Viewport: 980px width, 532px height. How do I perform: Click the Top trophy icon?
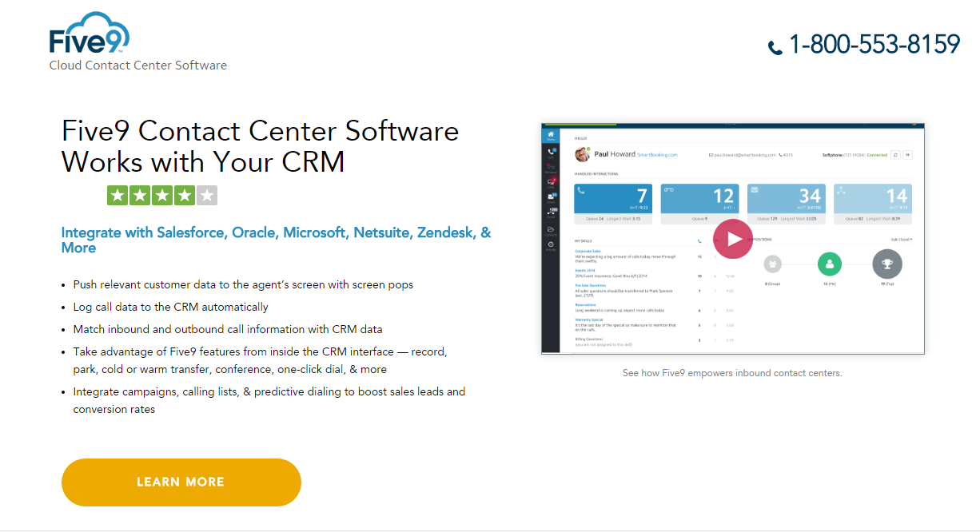[887, 264]
